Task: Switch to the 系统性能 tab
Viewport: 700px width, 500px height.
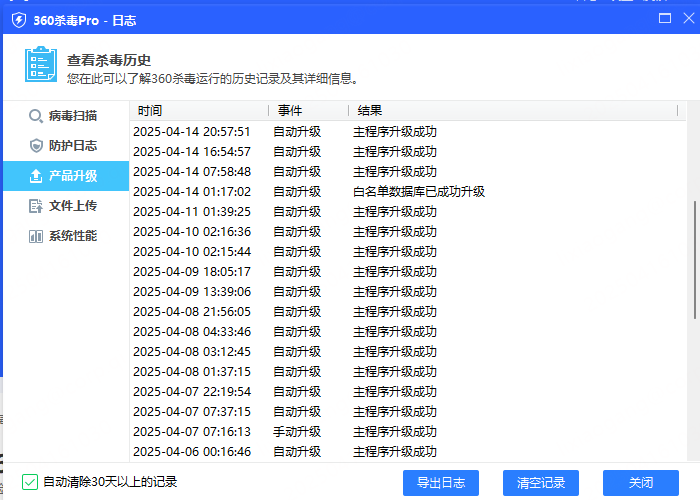Action: tap(66, 236)
